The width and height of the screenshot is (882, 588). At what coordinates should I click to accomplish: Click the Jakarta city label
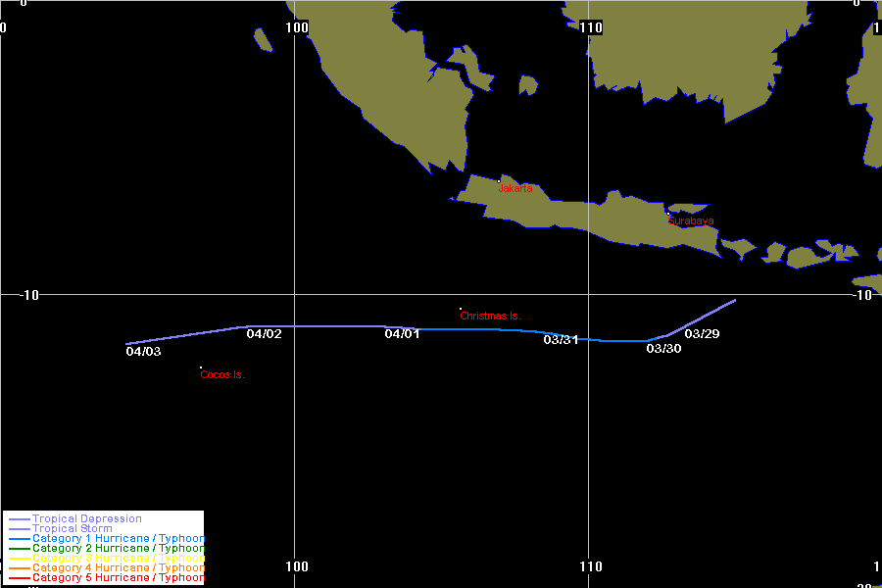pos(516,188)
